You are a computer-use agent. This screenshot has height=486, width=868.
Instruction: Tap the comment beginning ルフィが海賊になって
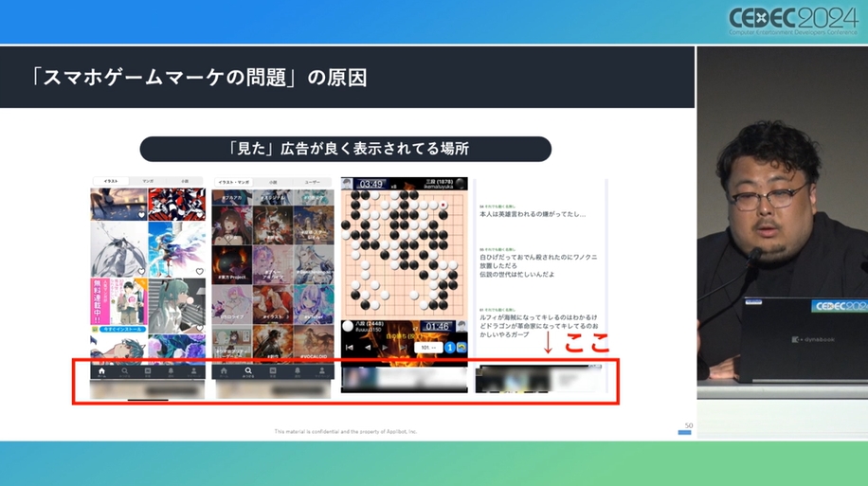pyautogui.click(x=538, y=326)
